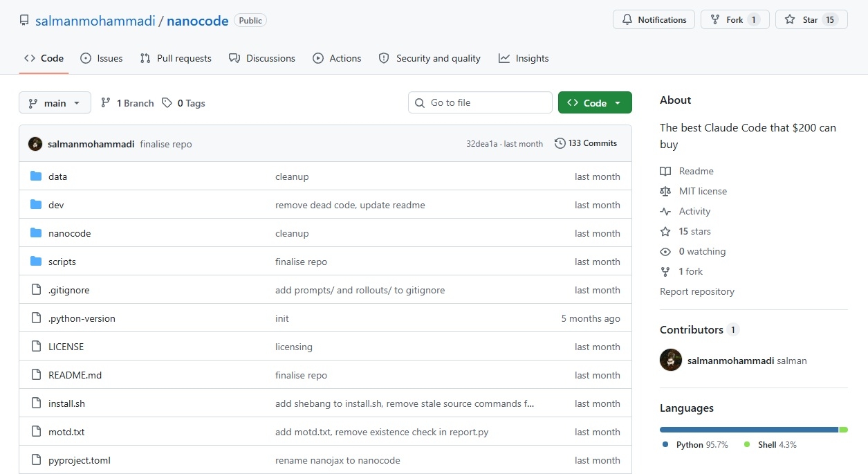This screenshot has height=474, width=868.
Task: Open the green Code dropdown button
Action: pos(594,103)
